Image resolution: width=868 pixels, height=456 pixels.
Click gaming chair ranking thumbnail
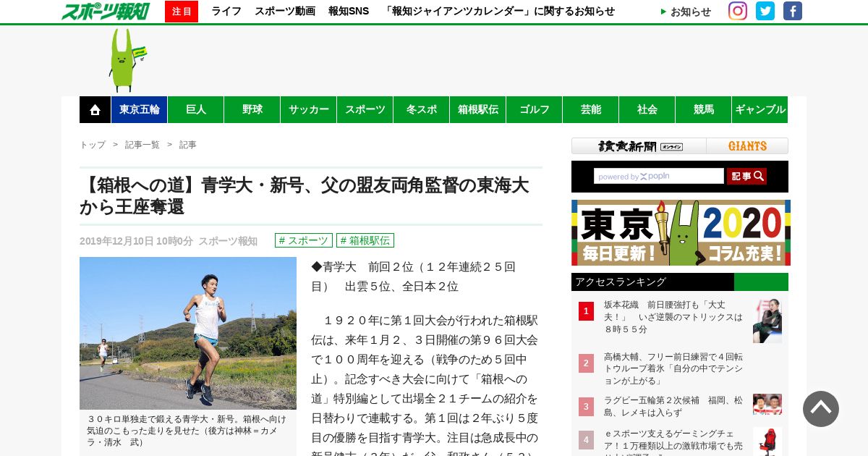click(x=767, y=442)
